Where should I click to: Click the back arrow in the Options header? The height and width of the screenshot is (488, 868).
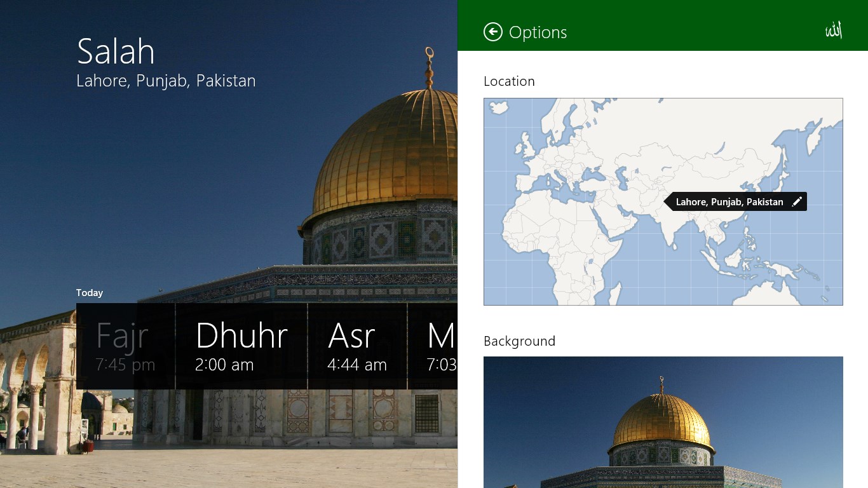tap(493, 32)
